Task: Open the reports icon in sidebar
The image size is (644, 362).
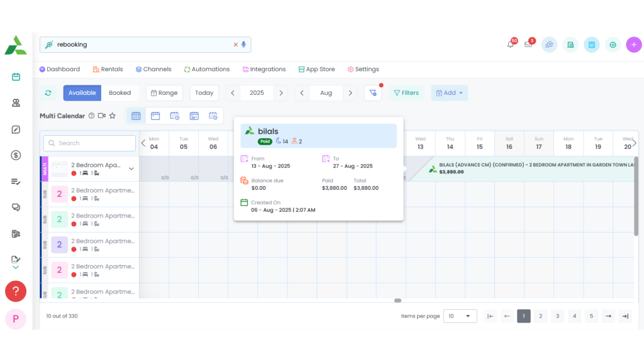Action: [x=16, y=234]
